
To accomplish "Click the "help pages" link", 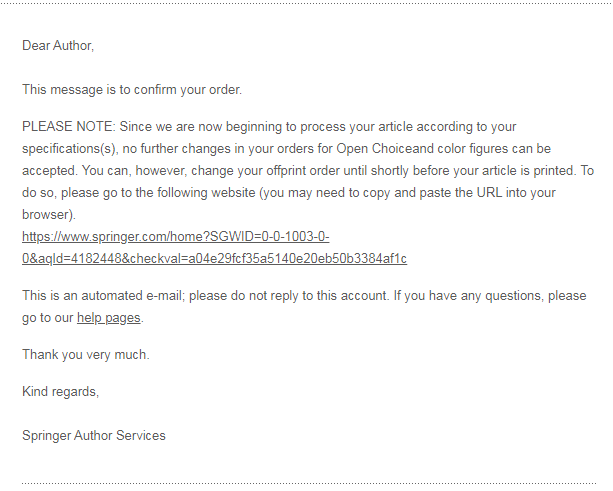I will coord(109,318).
